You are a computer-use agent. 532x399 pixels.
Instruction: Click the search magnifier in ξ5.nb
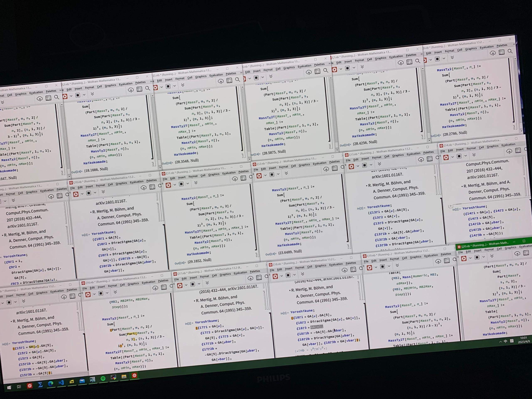(x=237, y=80)
